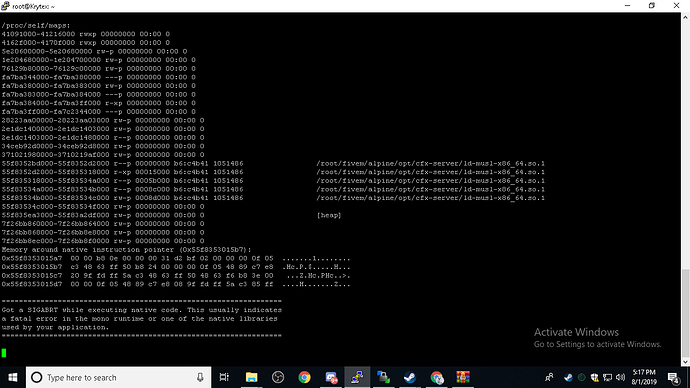Click the microphone icon in search box

pyautogui.click(x=200, y=377)
